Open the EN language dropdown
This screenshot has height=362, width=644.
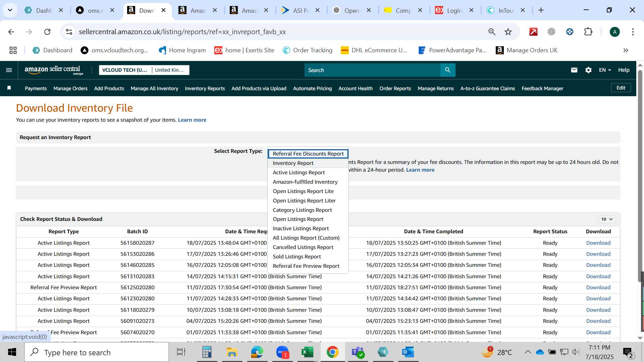605,70
